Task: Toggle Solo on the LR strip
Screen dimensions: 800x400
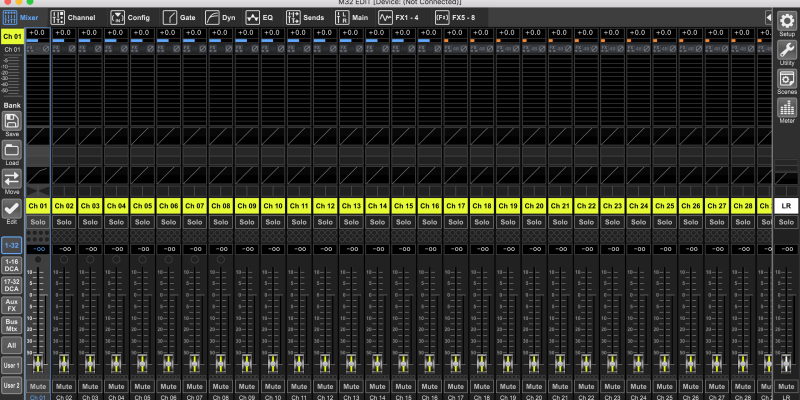Action: [786, 221]
